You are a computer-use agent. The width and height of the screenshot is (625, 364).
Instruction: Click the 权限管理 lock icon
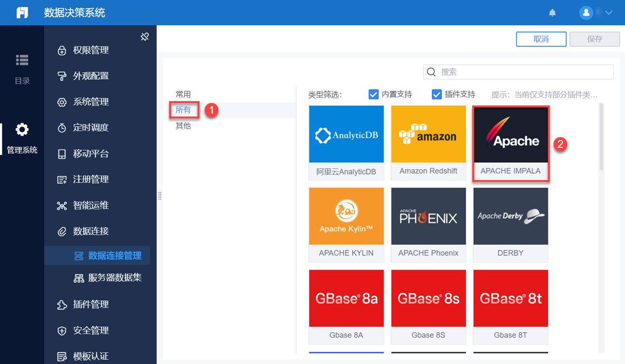(62, 51)
